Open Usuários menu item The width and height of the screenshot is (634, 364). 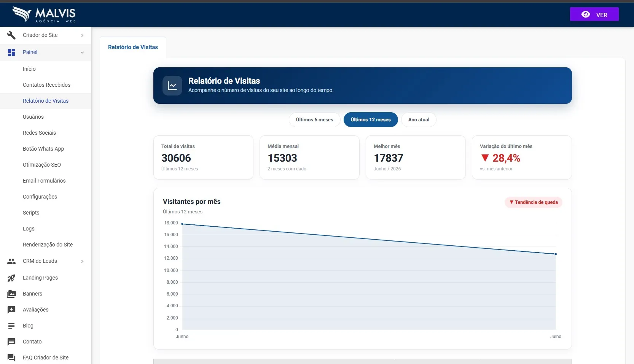[x=46, y=117]
